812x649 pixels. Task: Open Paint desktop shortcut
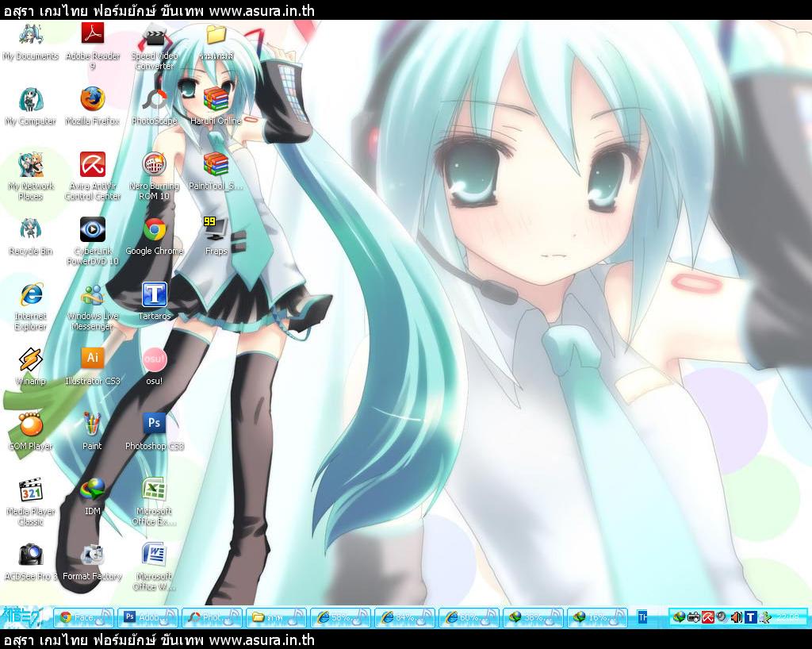(x=92, y=432)
